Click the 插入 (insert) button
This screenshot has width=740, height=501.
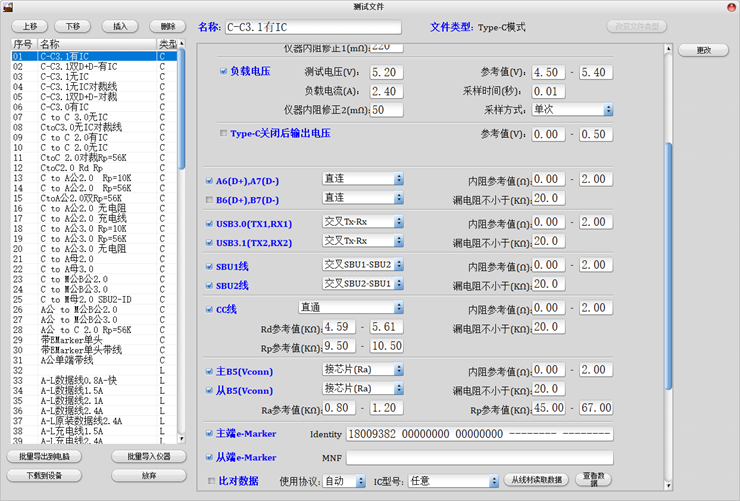[120, 26]
